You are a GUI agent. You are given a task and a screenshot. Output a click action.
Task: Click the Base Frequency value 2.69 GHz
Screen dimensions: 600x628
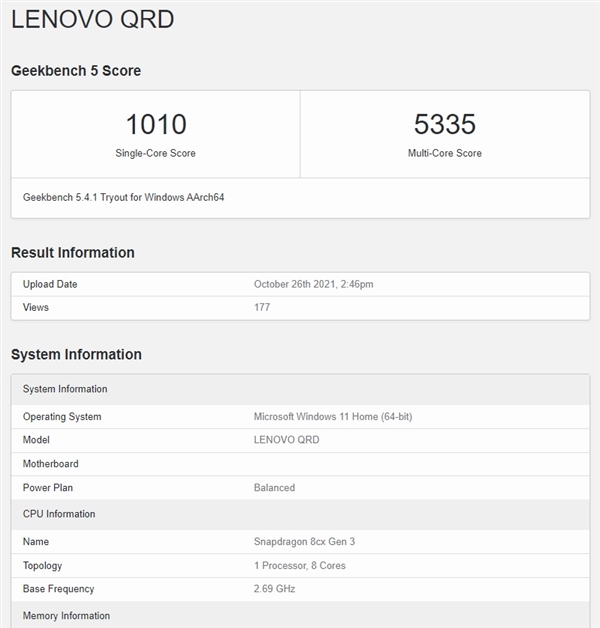(x=274, y=589)
